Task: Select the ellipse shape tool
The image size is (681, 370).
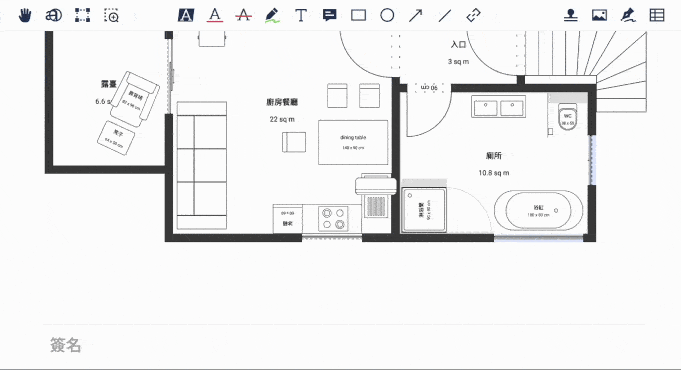Action: (387, 16)
